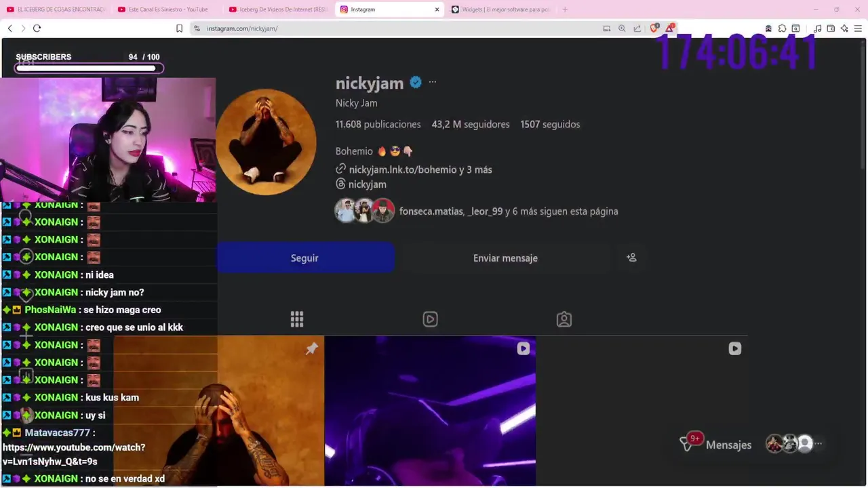
Task: Click the 11.608 publicaciones count
Action: point(378,125)
